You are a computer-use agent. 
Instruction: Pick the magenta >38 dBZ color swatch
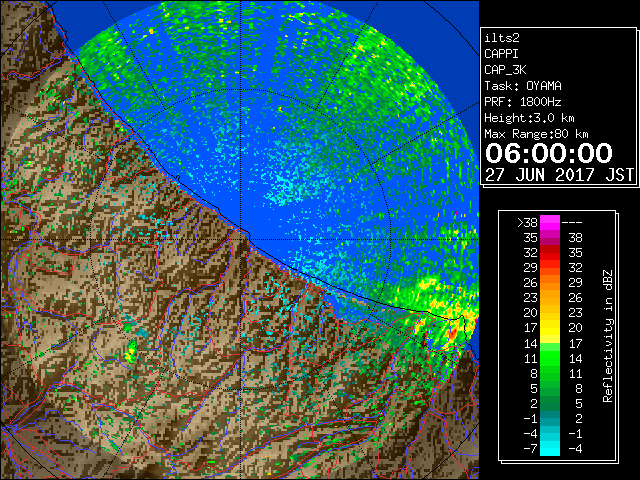[550, 223]
